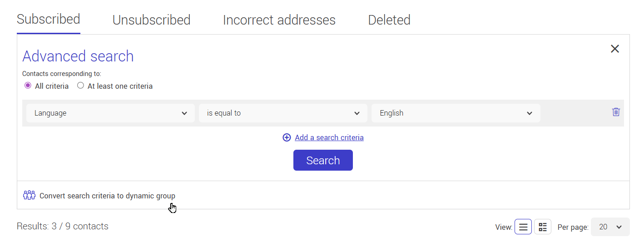
Task: Click the Advanced search heading
Action: [78, 56]
